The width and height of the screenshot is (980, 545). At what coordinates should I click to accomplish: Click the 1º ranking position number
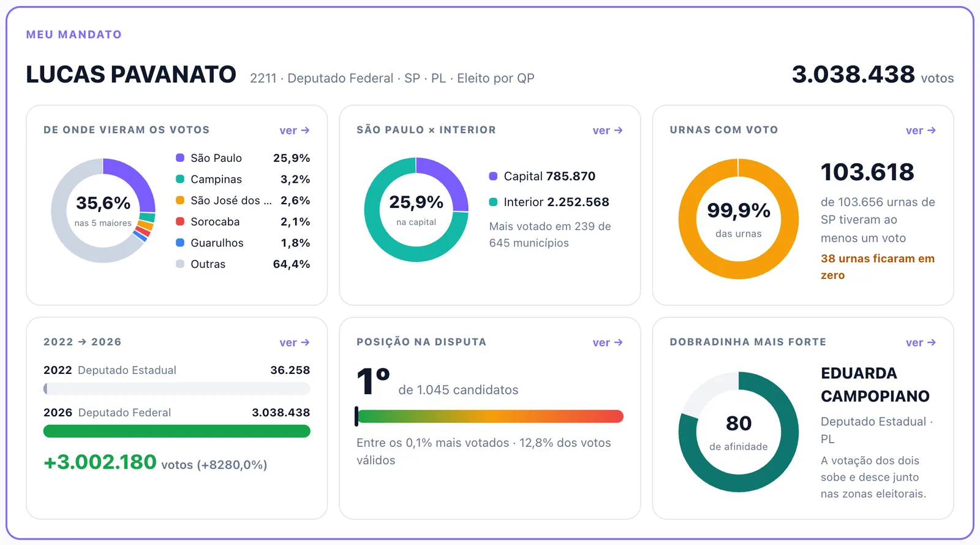pos(374,382)
